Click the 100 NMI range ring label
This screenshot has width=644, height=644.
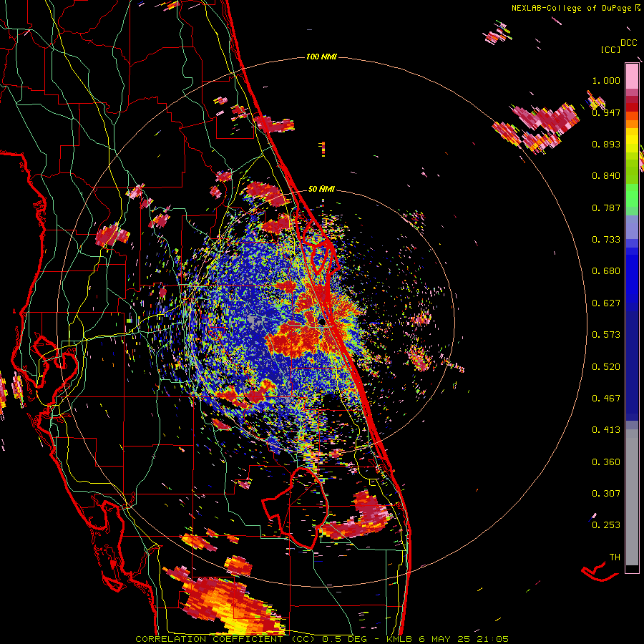point(321,57)
